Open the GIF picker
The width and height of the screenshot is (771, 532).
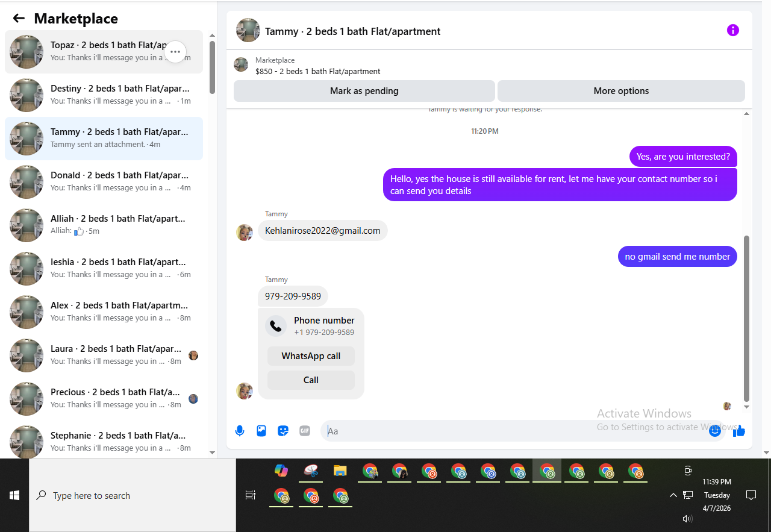click(x=305, y=431)
